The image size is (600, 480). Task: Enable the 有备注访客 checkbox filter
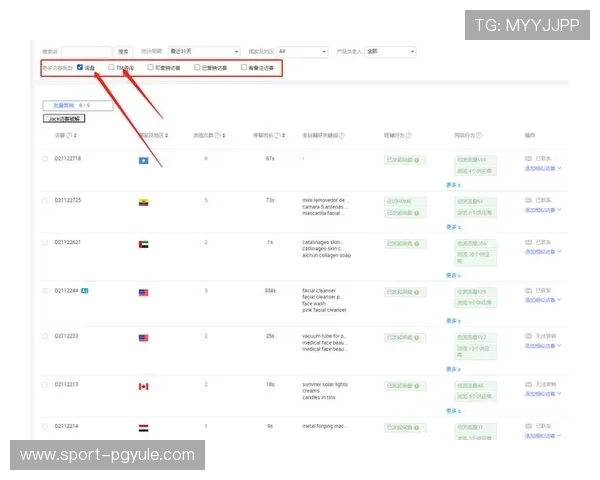[x=244, y=68]
